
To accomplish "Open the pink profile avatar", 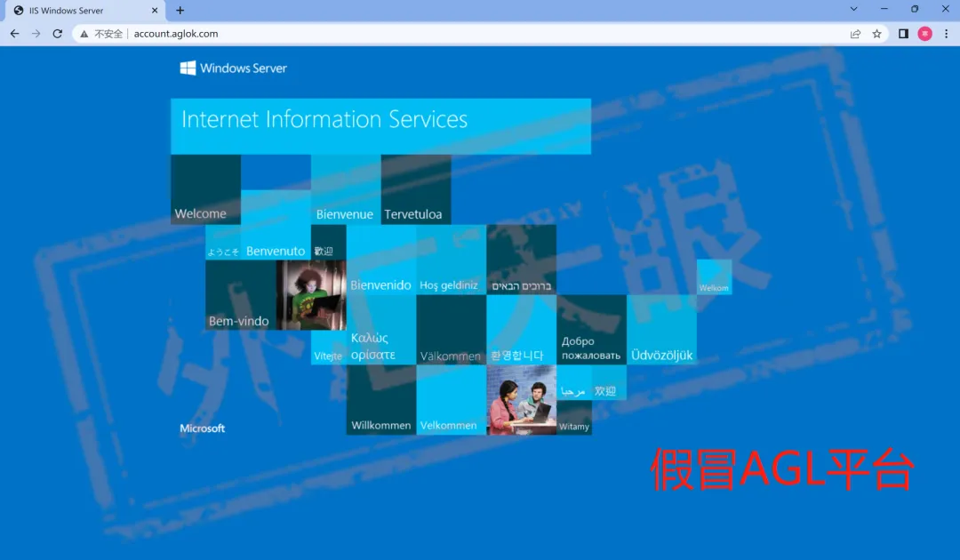I will (x=925, y=34).
